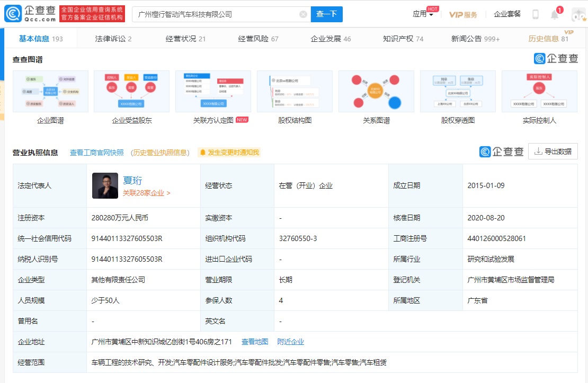Click registration number 440126000528061
Screen dimensions: 588x383
coord(496,238)
